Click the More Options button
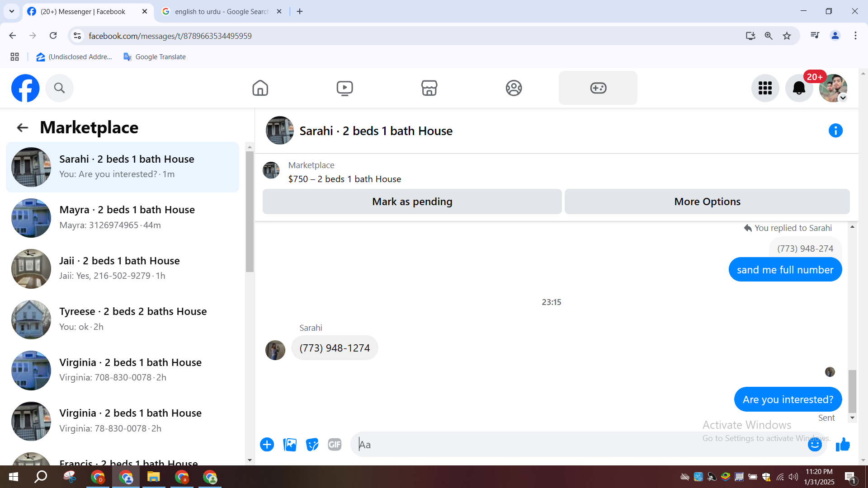This screenshot has width=868, height=488. 707,202
